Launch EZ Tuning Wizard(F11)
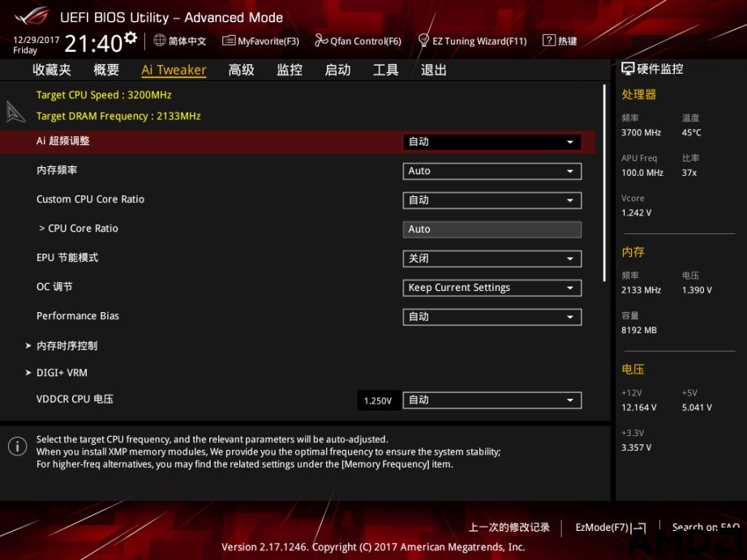This screenshot has width=747, height=560. pyautogui.click(x=473, y=41)
